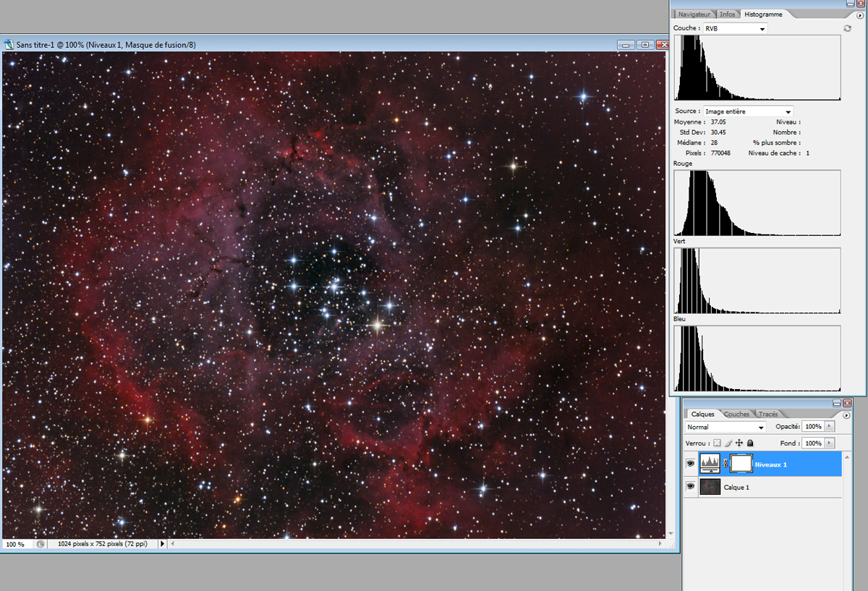
Task: Expand the Opacité slider arrow
Action: (x=829, y=427)
